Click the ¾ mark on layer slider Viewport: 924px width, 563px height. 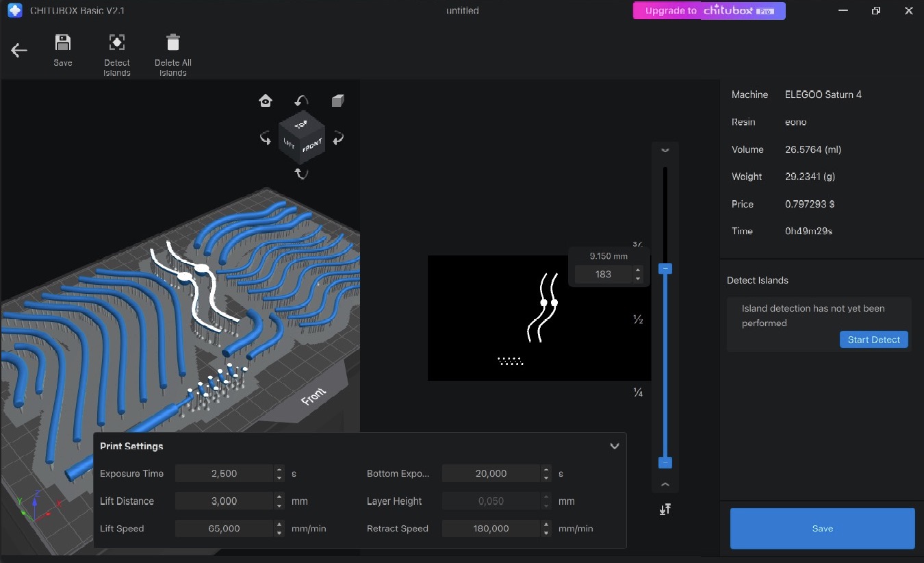coord(638,245)
